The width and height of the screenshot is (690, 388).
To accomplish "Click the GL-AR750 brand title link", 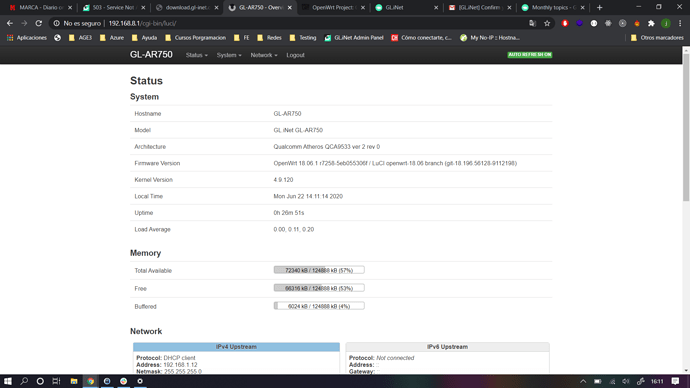I will pyautogui.click(x=151, y=55).
